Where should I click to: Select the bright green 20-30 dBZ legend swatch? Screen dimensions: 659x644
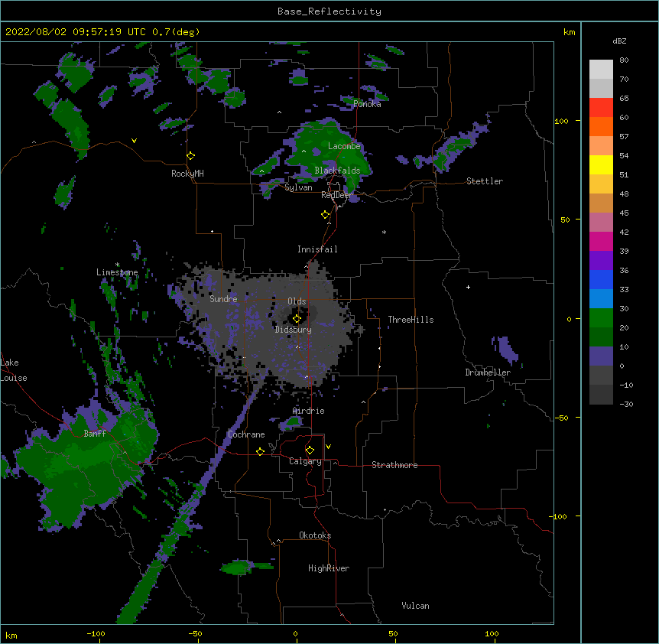pos(601,318)
